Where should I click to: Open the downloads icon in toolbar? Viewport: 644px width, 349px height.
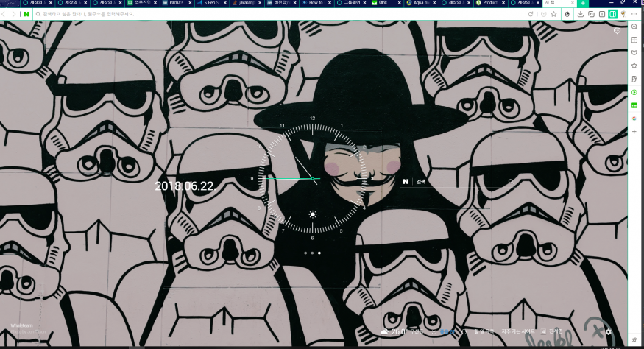pyautogui.click(x=581, y=14)
